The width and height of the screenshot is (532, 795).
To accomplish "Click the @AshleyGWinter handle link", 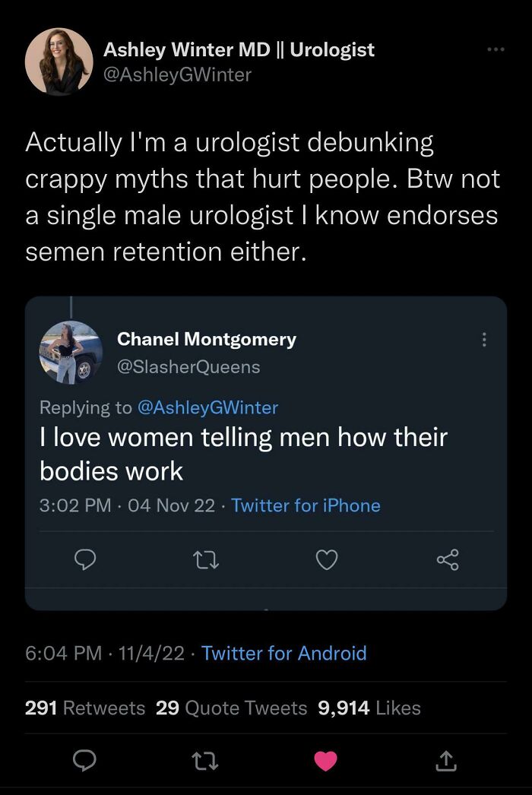I will [x=178, y=75].
